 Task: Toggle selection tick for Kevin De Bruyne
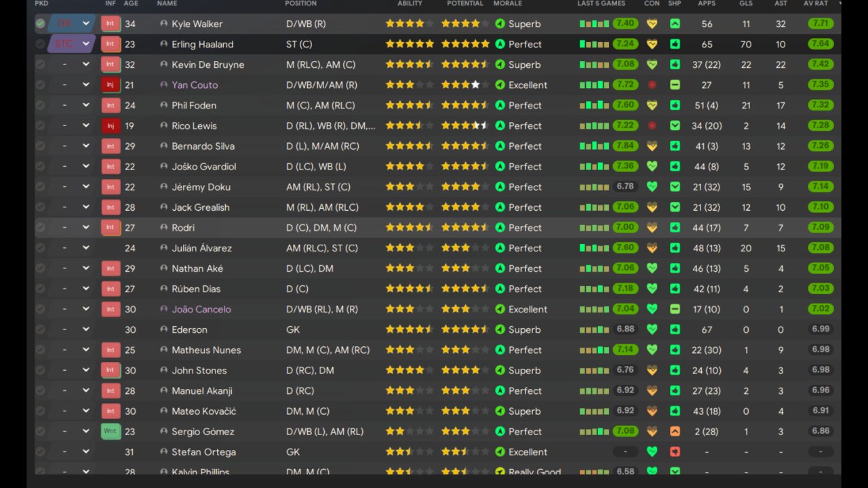point(41,64)
